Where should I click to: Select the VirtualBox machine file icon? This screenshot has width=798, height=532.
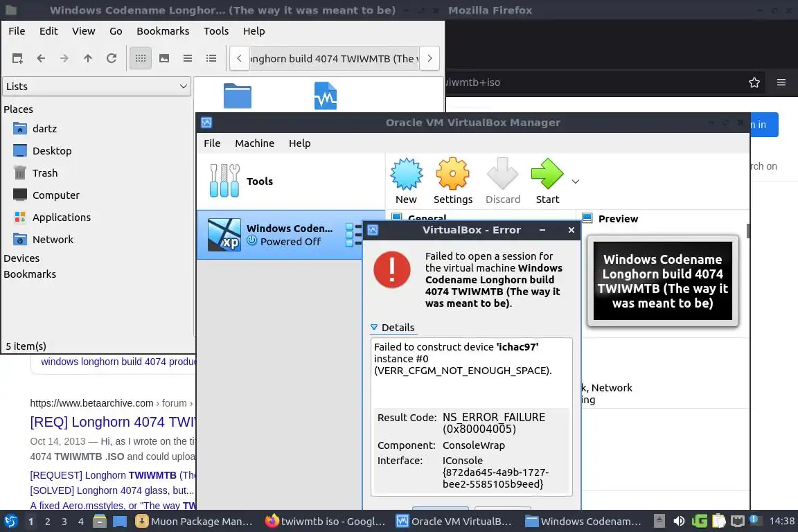325,96
